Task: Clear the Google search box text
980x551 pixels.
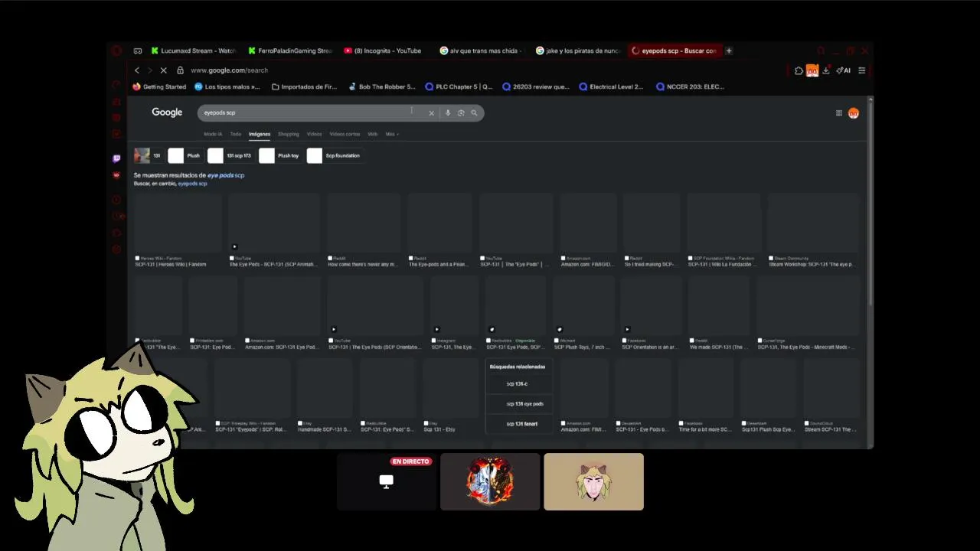Action: pyautogui.click(x=431, y=113)
